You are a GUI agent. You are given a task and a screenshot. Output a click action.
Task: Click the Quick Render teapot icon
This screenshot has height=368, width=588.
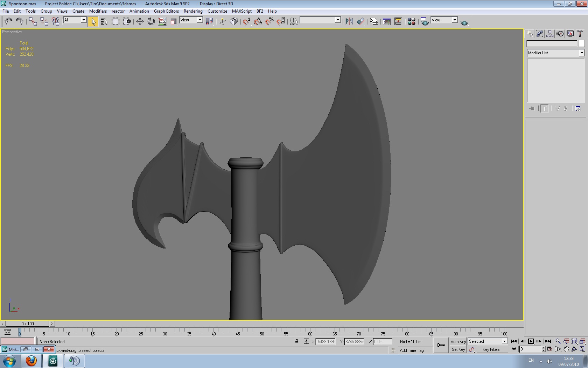coord(464,22)
